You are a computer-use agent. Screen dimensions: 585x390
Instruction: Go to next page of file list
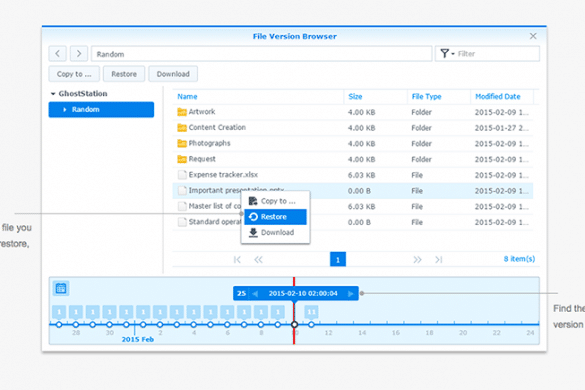(417, 259)
